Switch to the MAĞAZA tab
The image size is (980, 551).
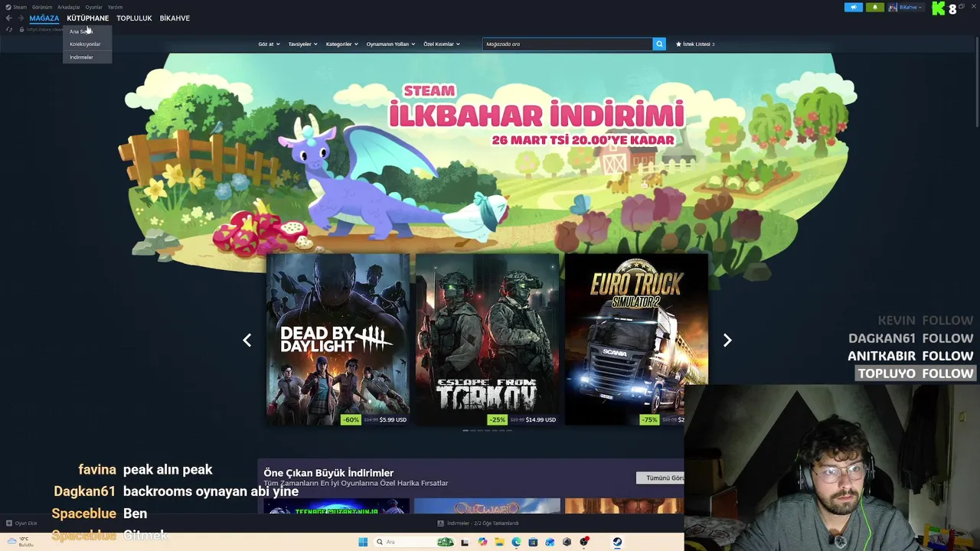tap(44, 18)
